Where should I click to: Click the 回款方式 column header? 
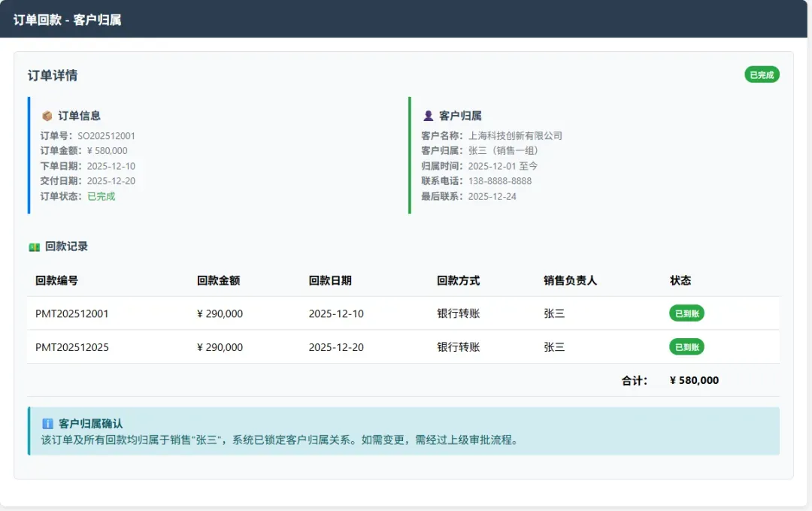click(458, 280)
